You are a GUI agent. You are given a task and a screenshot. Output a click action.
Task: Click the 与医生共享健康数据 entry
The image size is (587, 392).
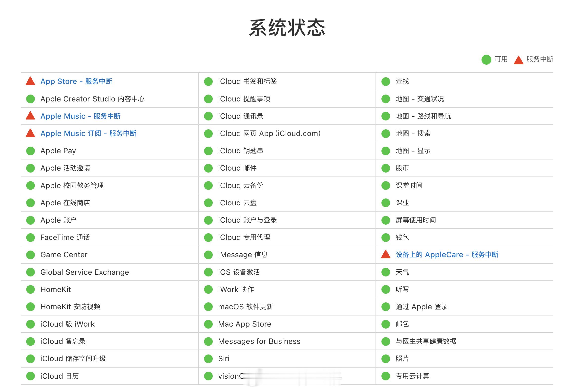pyautogui.click(x=426, y=341)
